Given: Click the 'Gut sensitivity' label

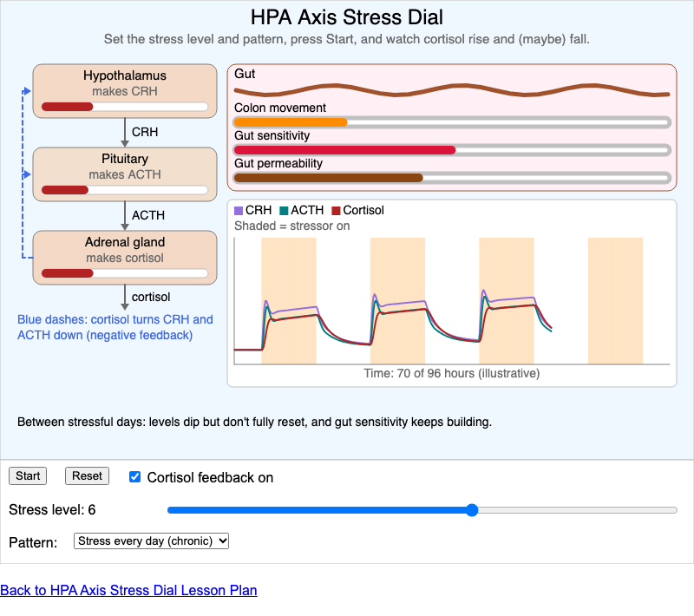Looking at the screenshot, I should 272,135.
